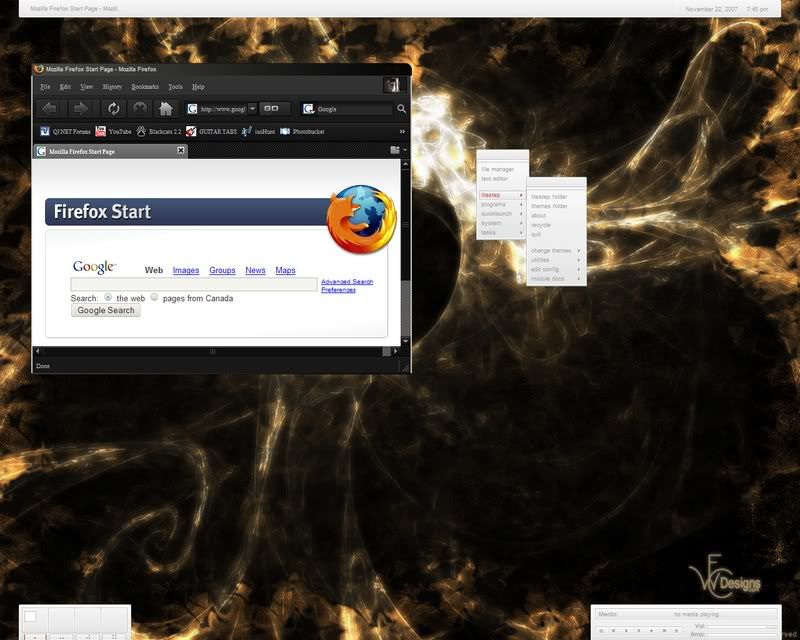Open the list-all-tabs dropdown on the tab bar
Screen dimensions: 800x640
tap(405, 150)
